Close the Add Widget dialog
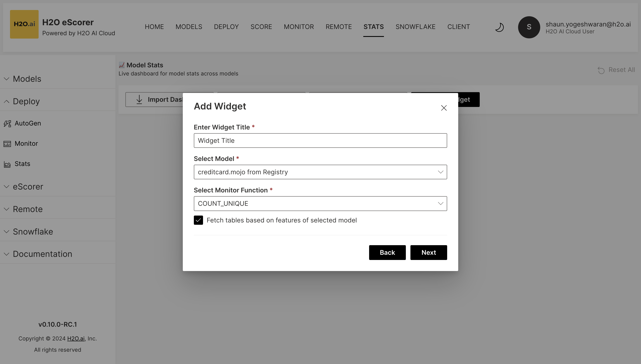 tap(444, 108)
